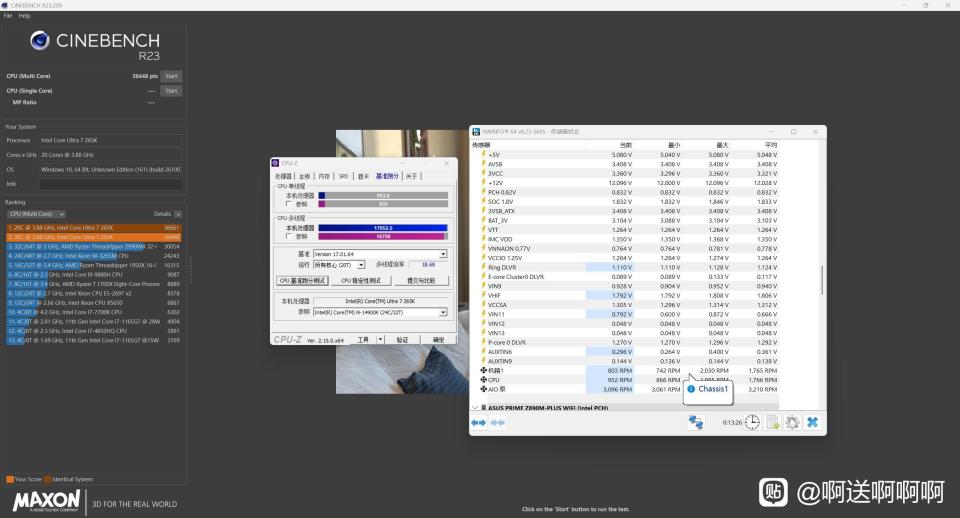
Task: Click the HWiNFO clock reset timer icon
Action: (752, 423)
